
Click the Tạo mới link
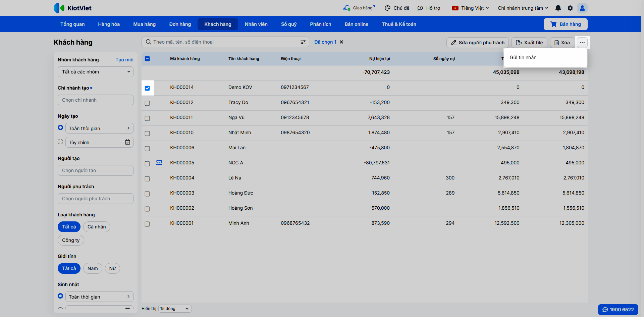(x=124, y=60)
